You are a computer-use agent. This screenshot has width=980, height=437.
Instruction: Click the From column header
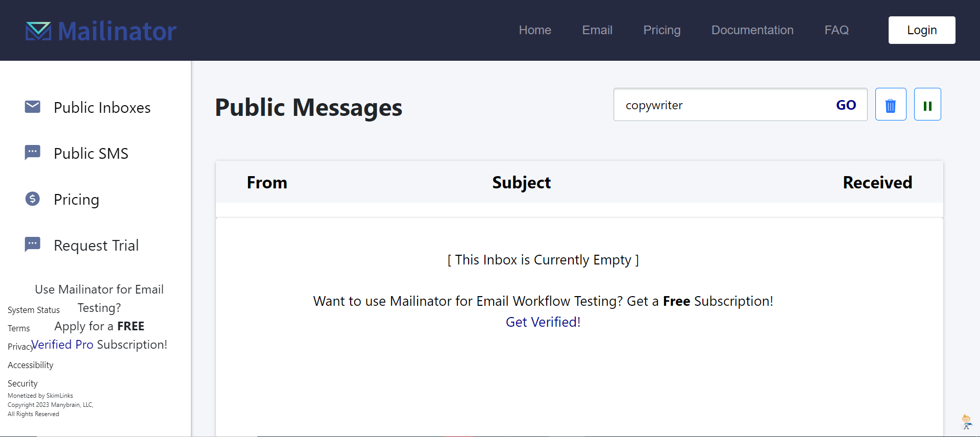click(x=267, y=182)
